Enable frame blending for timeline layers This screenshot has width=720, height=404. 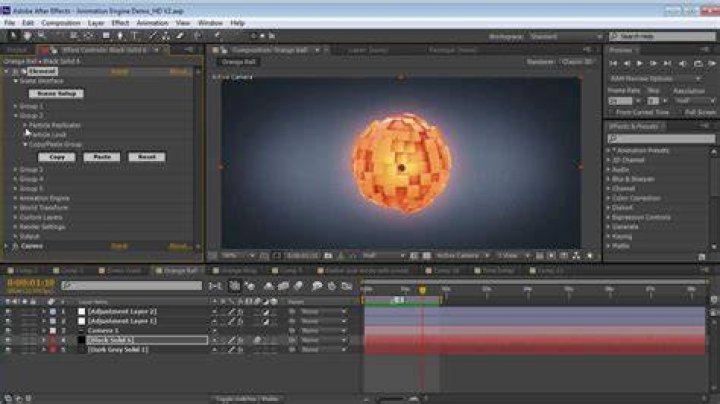point(283,286)
